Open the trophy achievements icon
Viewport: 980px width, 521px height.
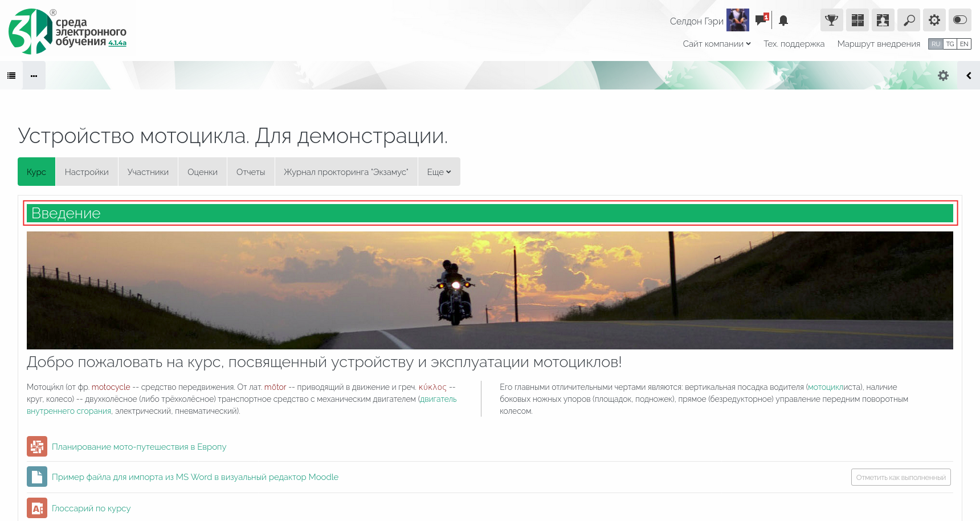pyautogui.click(x=831, y=21)
